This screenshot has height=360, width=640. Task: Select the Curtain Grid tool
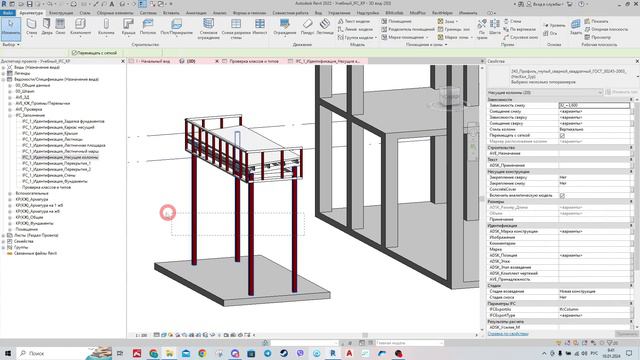[x=236, y=29]
